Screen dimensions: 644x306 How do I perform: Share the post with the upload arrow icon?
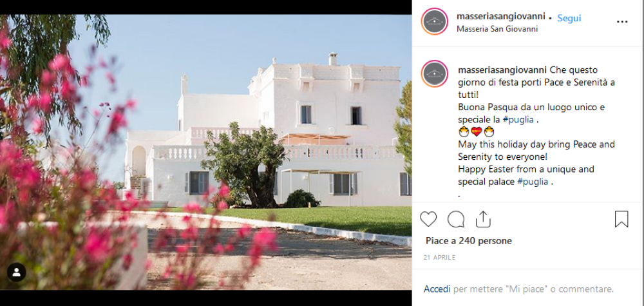coord(483,219)
